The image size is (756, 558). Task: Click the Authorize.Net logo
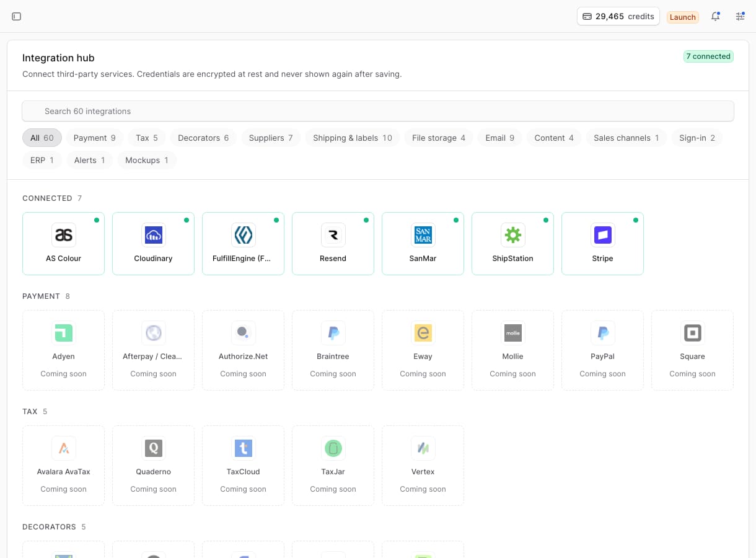pyautogui.click(x=244, y=333)
